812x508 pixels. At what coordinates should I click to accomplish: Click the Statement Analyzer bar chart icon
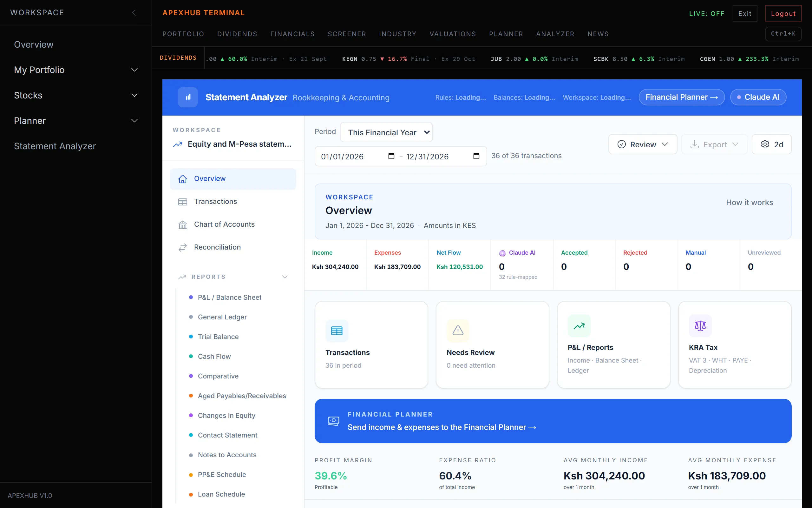point(187,97)
